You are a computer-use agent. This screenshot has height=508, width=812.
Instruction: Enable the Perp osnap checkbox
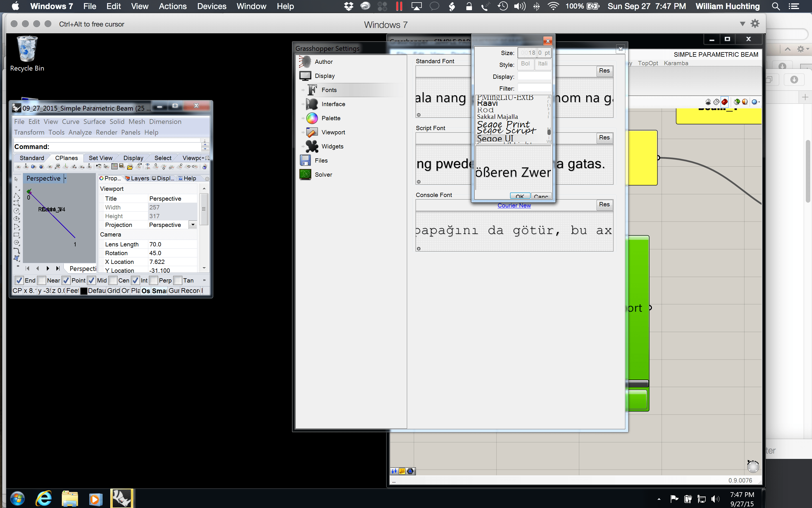tap(153, 281)
